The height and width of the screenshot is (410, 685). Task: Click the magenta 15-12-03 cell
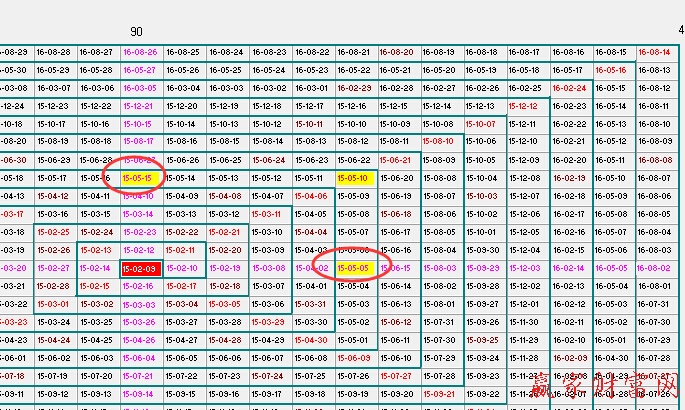tap(524, 268)
